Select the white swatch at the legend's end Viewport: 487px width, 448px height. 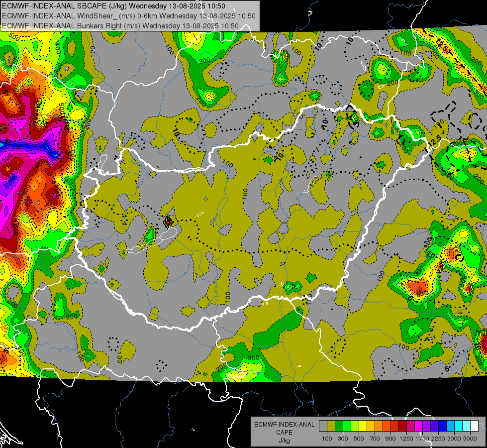[x=474, y=426]
